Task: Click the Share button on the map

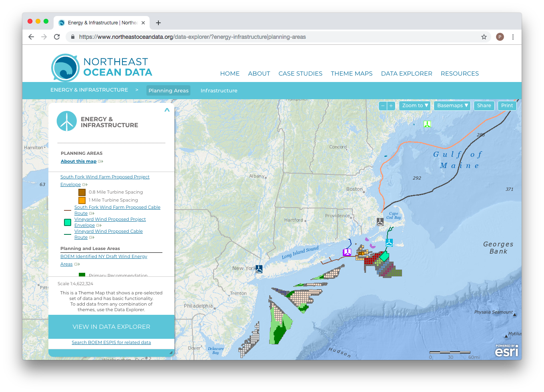Action: pyautogui.click(x=484, y=106)
